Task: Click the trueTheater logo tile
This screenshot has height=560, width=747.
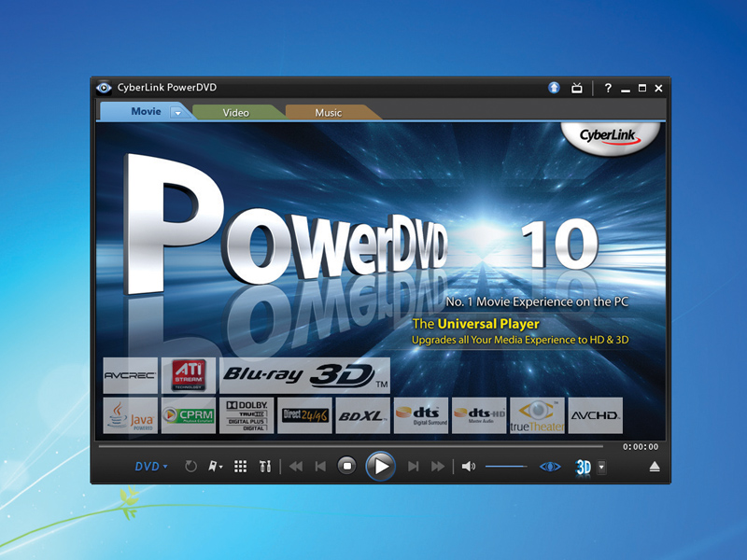Action: coord(538,415)
